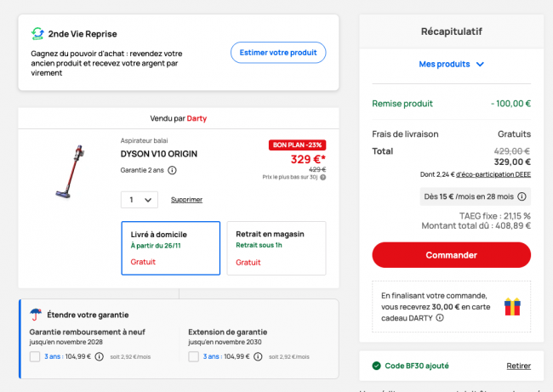553x392 pixels.
Task: Choose the Livré à domicile delivery option
Action: (170, 248)
